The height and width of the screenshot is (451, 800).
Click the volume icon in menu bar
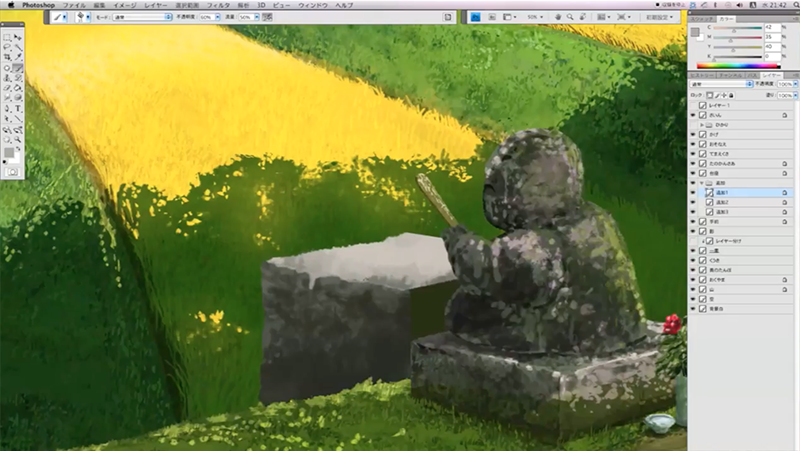click(740, 5)
